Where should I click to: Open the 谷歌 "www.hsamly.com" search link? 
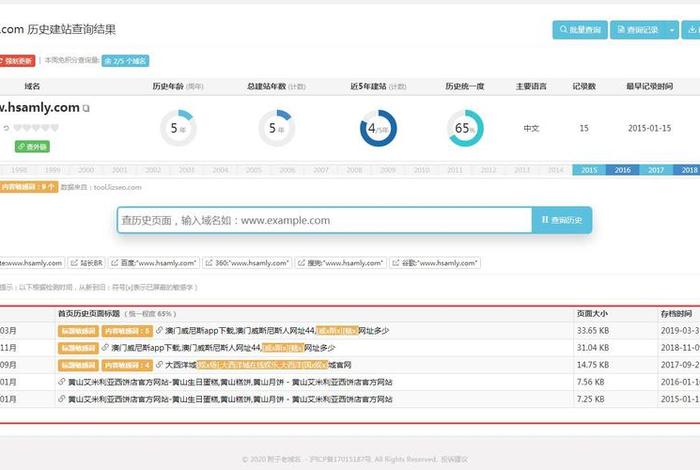[435, 263]
